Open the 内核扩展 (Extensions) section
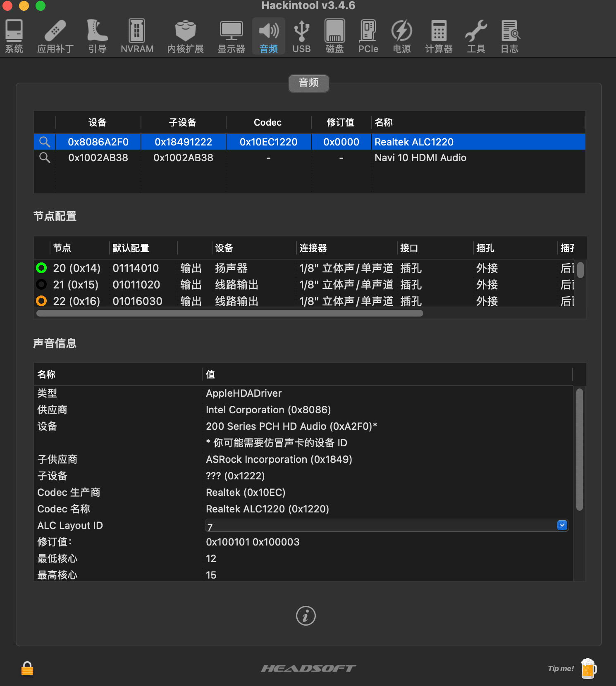 click(x=185, y=36)
